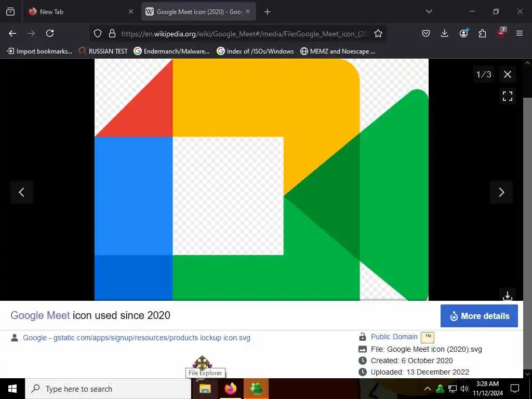Show site security padlock info

[x=112, y=33]
